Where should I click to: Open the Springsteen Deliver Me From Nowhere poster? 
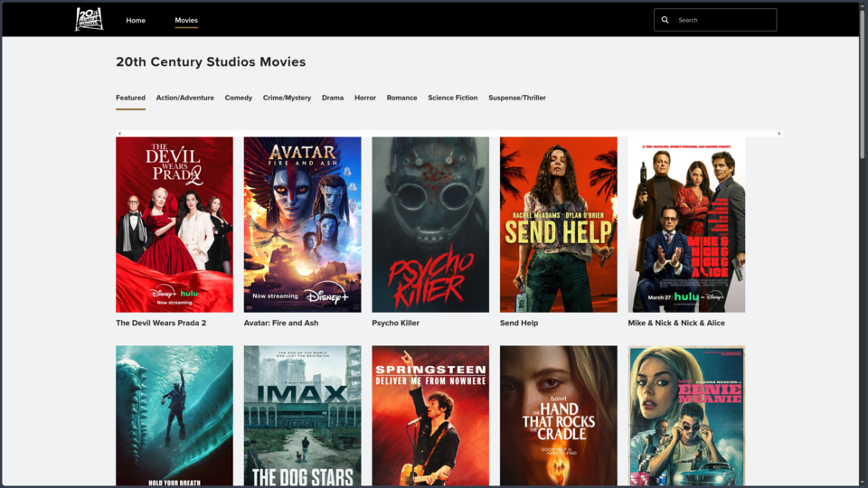click(x=430, y=416)
